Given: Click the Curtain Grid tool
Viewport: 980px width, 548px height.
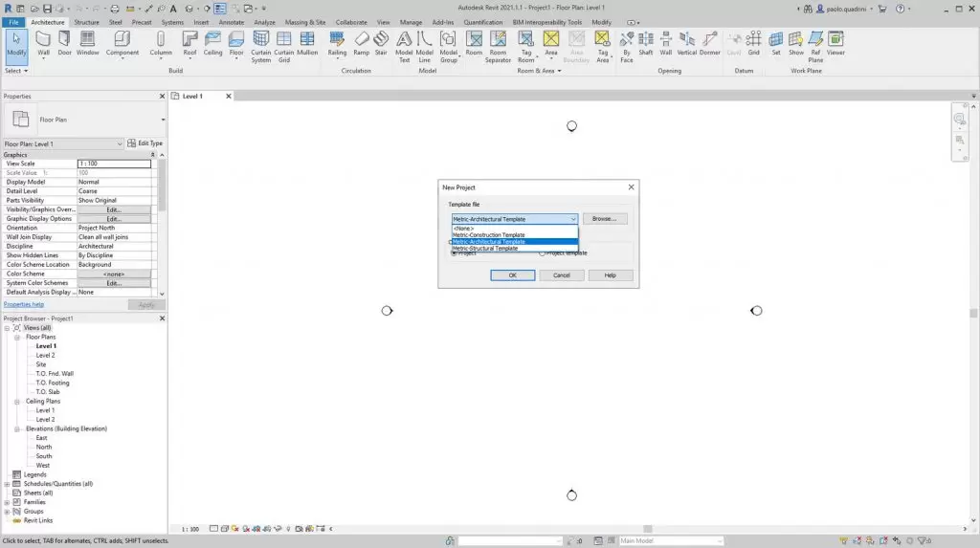Looking at the screenshot, I should click(284, 44).
